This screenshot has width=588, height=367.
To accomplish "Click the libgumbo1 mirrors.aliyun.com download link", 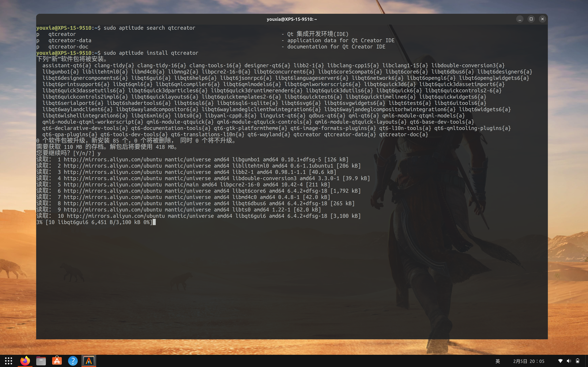I will pyautogui.click(x=170, y=159).
